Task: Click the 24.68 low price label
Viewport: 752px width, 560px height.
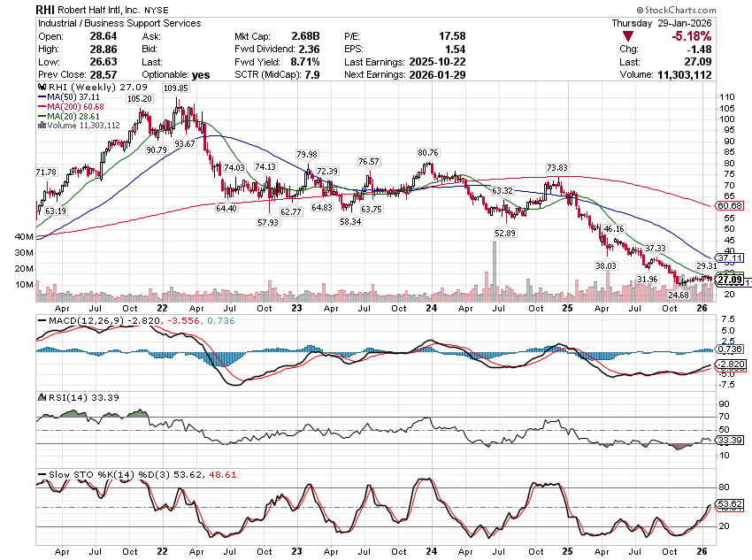Action: tap(679, 295)
